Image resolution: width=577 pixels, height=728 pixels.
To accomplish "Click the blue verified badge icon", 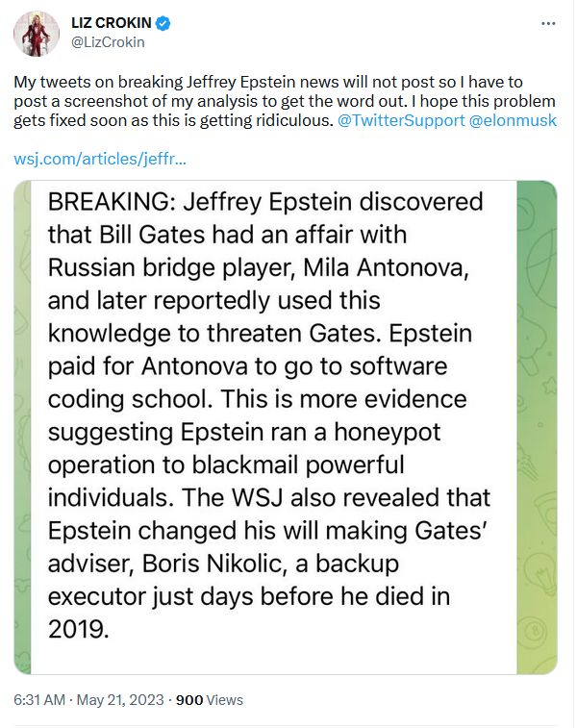I will [163, 23].
